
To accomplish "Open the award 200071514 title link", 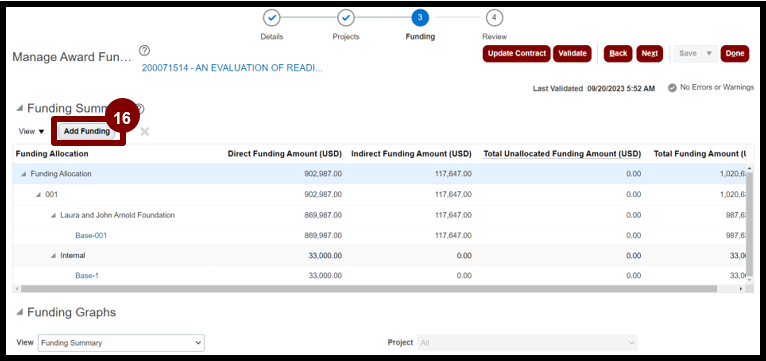I will pos(232,68).
